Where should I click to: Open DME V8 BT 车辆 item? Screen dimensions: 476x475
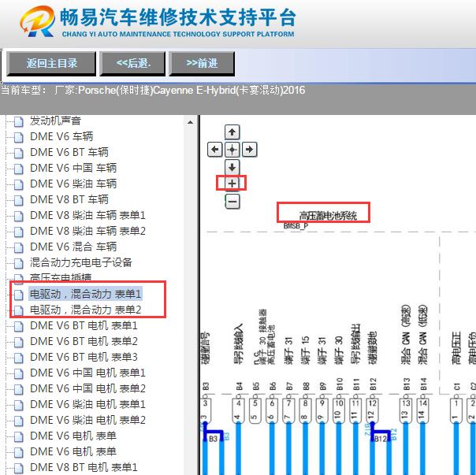point(69,199)
